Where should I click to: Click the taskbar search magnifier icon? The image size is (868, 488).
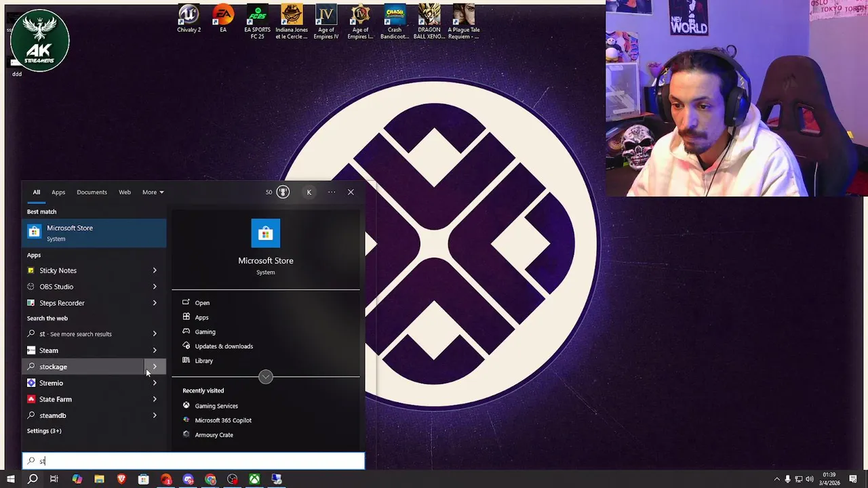click(x=32, y=479)
